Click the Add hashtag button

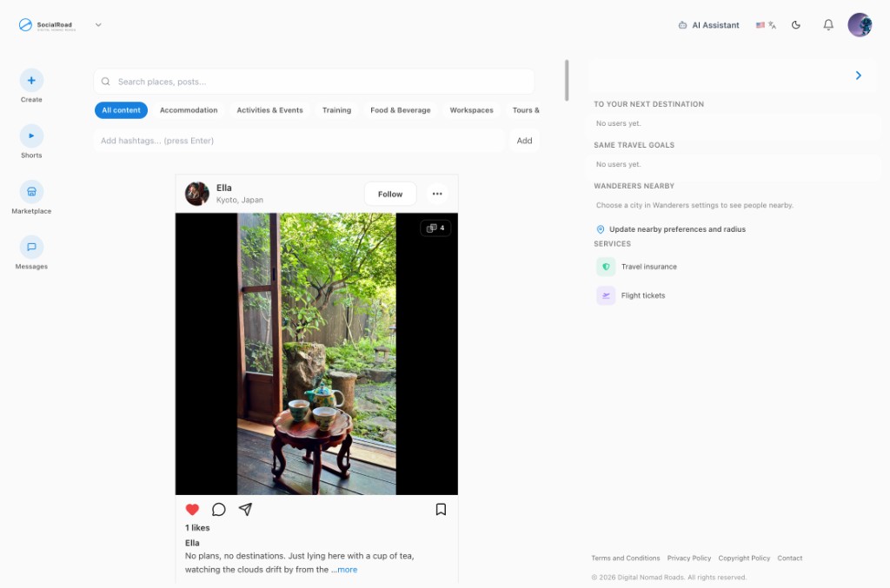click(x=524, y=141)
